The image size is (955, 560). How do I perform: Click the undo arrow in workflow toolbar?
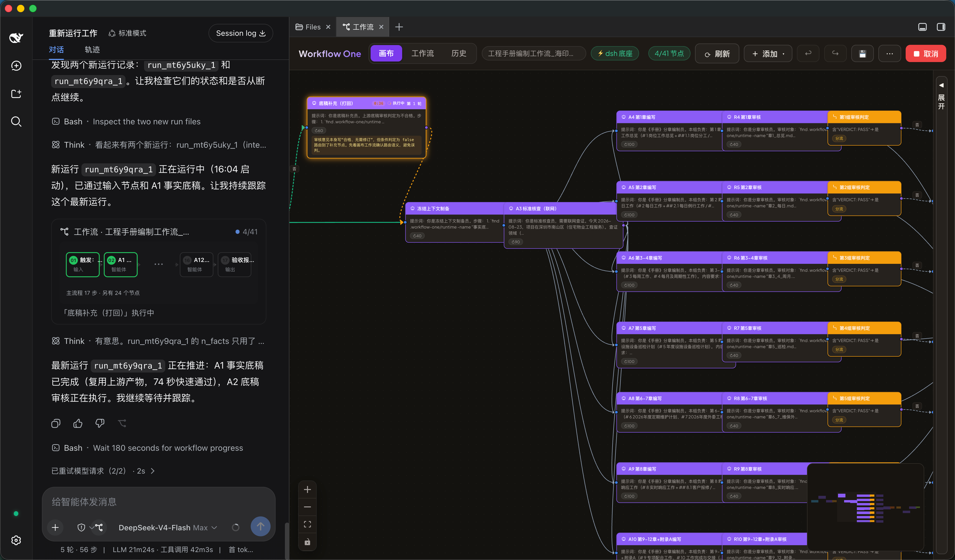tap(808, 53)
